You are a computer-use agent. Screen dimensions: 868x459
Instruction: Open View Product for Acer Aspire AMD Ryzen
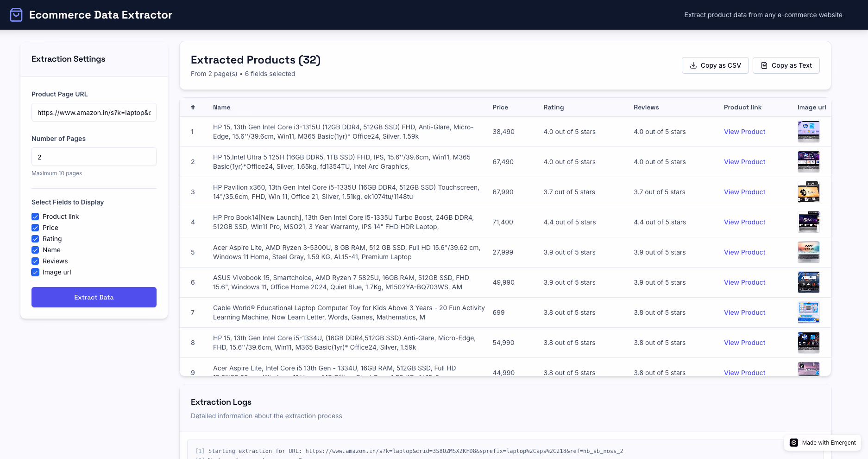[744, 252]
